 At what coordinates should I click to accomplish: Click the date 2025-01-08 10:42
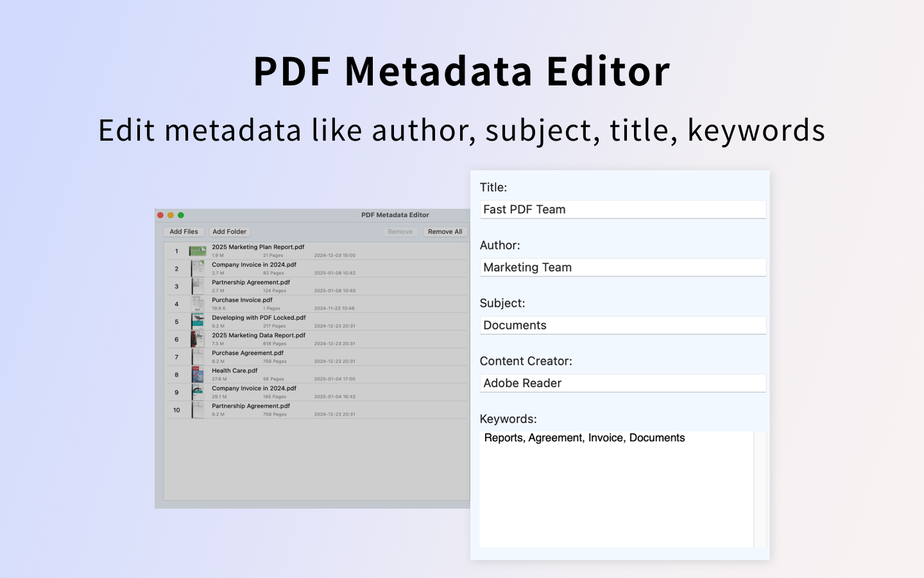[x=334, y=273]
